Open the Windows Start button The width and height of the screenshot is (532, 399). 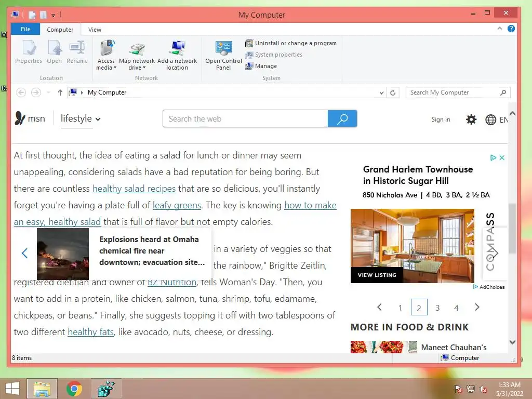tap(12, 389)
